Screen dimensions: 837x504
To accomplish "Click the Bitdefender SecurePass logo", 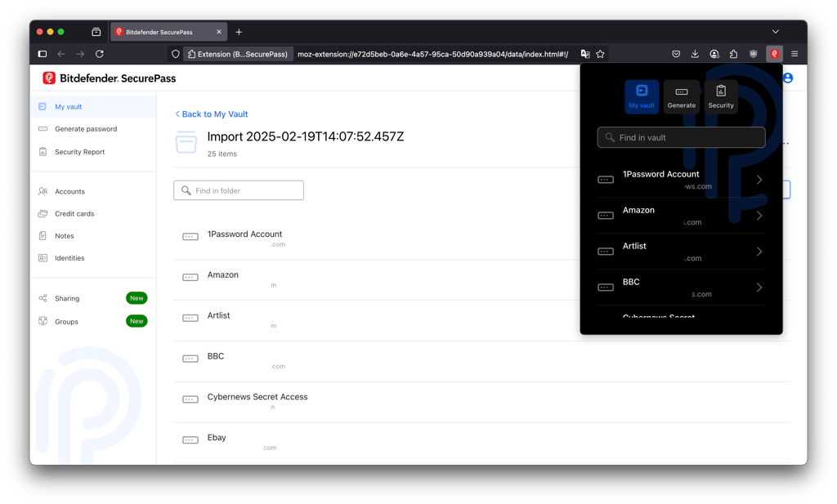I will click(x=109, y=78).
